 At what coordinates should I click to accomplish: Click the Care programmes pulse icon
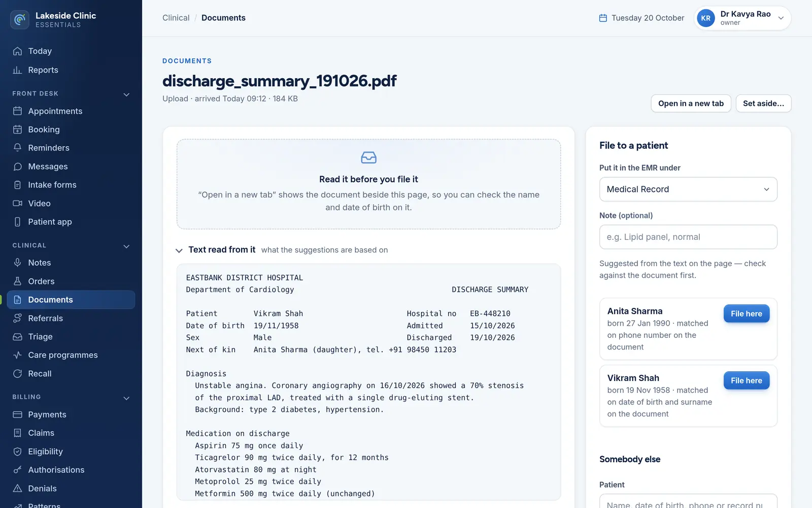point(18,355)
